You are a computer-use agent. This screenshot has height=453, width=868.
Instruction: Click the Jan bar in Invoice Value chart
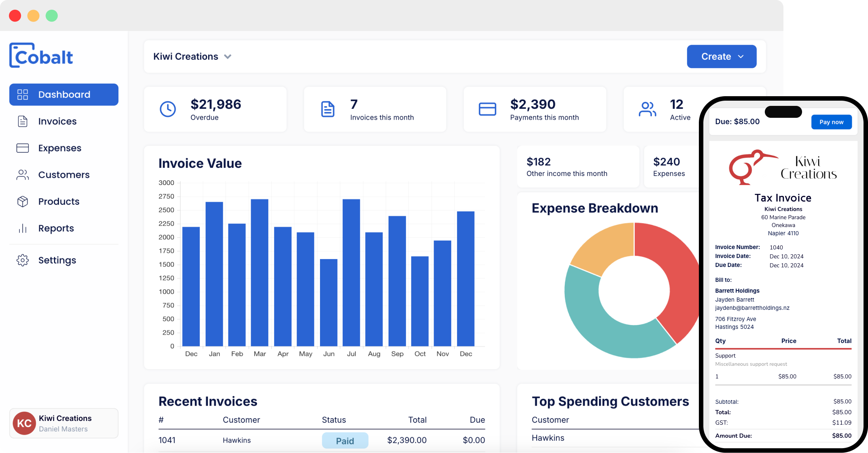(214, 274)
